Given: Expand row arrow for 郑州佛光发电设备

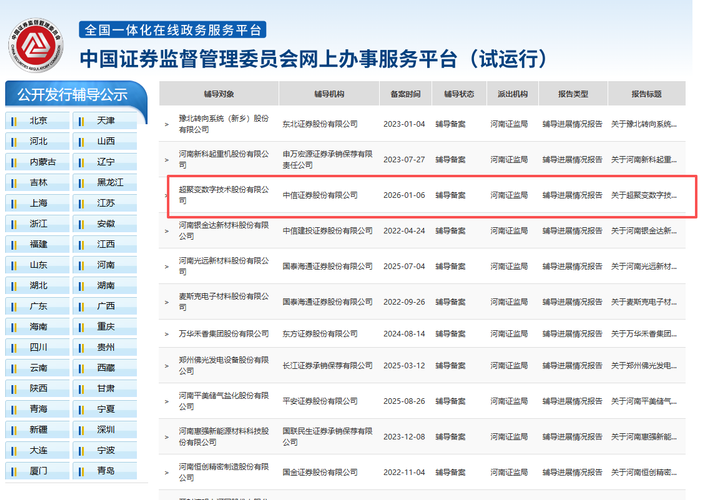Looking at the screenshot, I should click(166, 366).
